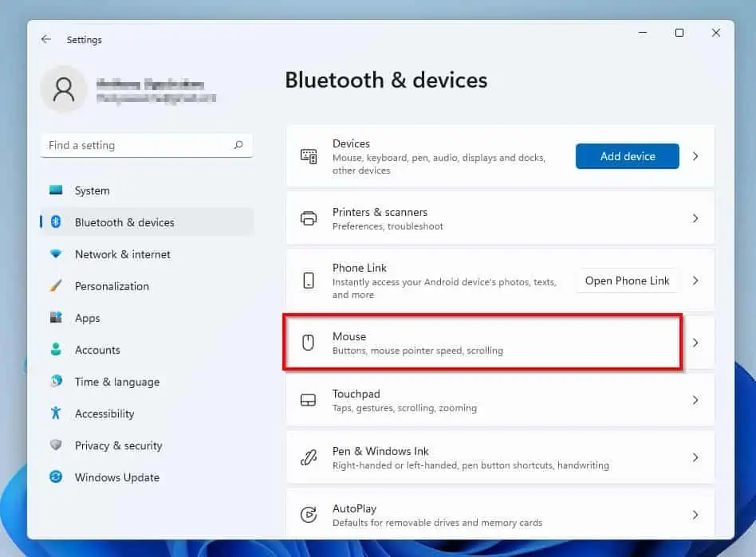Click the Time & language globe icon

click(x=56, y=381)
